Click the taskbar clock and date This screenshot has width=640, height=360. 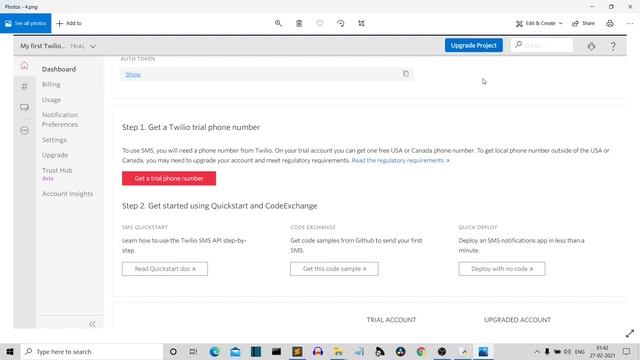pyautogui.click(x=602, y=351)
